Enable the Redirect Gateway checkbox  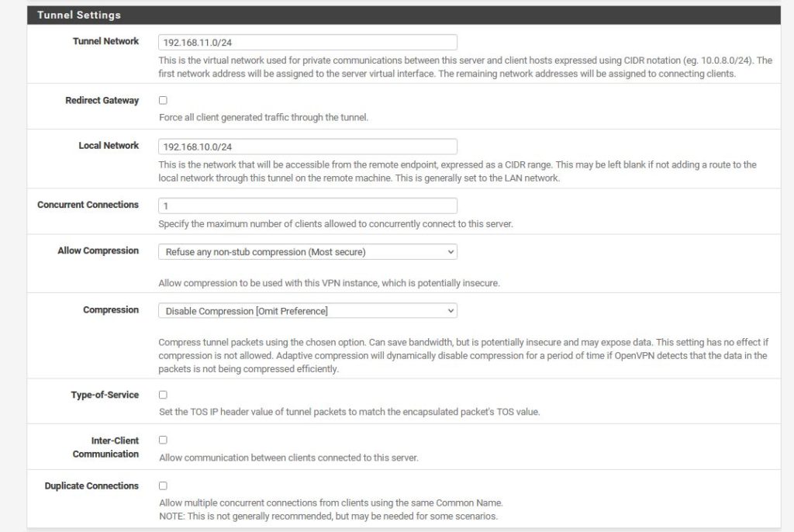163,100
